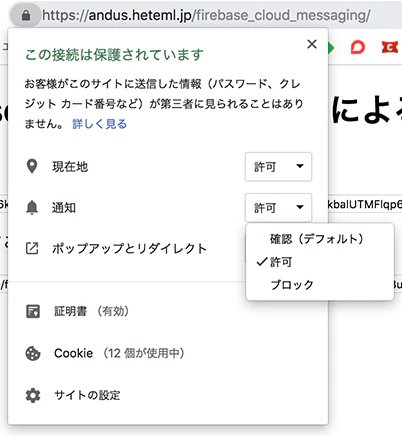402x436 pixels.
Task: Click the red chat bubble extension icon
Action: coord(358,48)
